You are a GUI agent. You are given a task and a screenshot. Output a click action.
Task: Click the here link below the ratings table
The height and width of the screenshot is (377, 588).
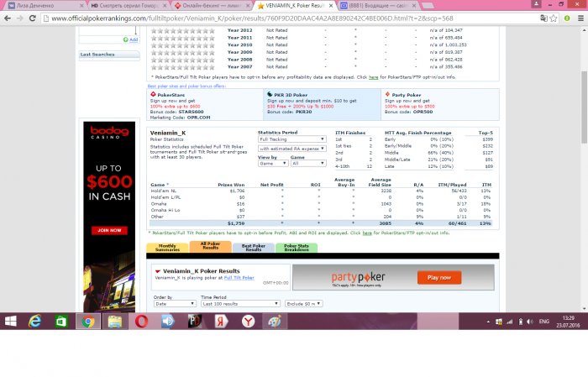pos(373,77)
